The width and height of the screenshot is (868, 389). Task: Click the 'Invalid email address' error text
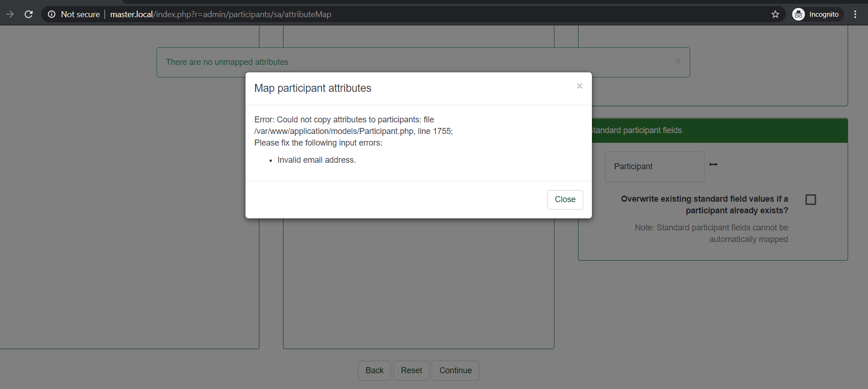click(x=316, y=160)
